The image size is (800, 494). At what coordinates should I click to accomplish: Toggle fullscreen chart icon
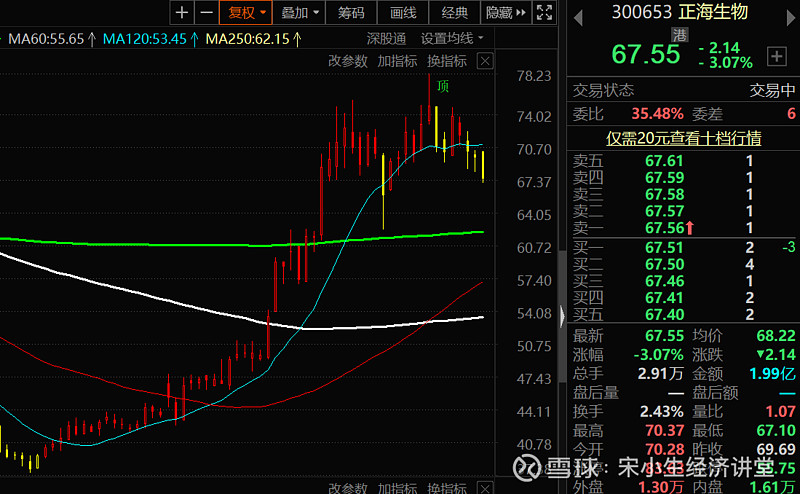coord(544,12)
